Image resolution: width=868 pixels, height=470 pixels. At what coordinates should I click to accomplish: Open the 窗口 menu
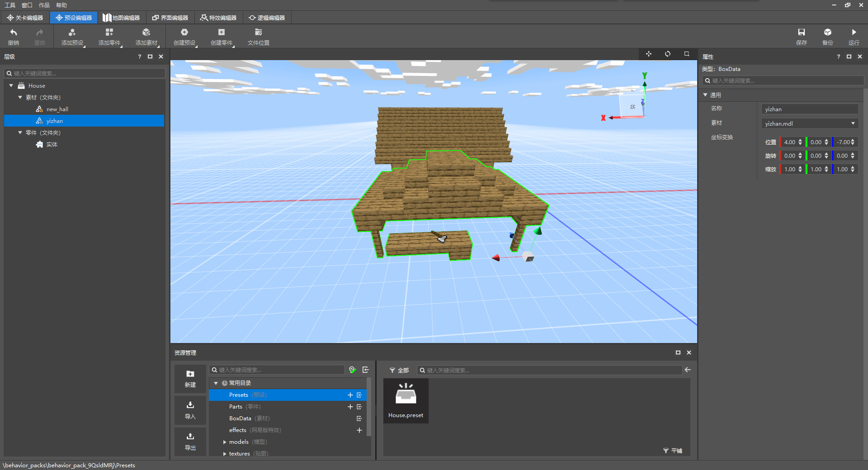coord(27,5)
